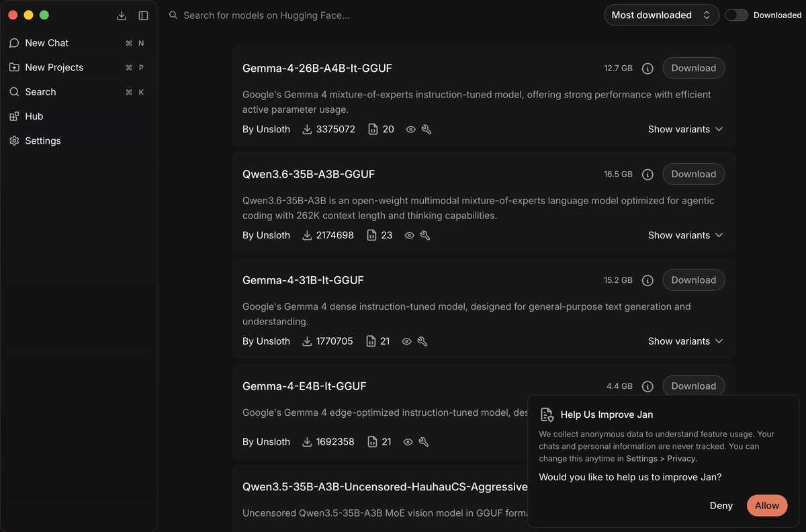Open Gemma-4-31B-It-GGUF model title

303,281
